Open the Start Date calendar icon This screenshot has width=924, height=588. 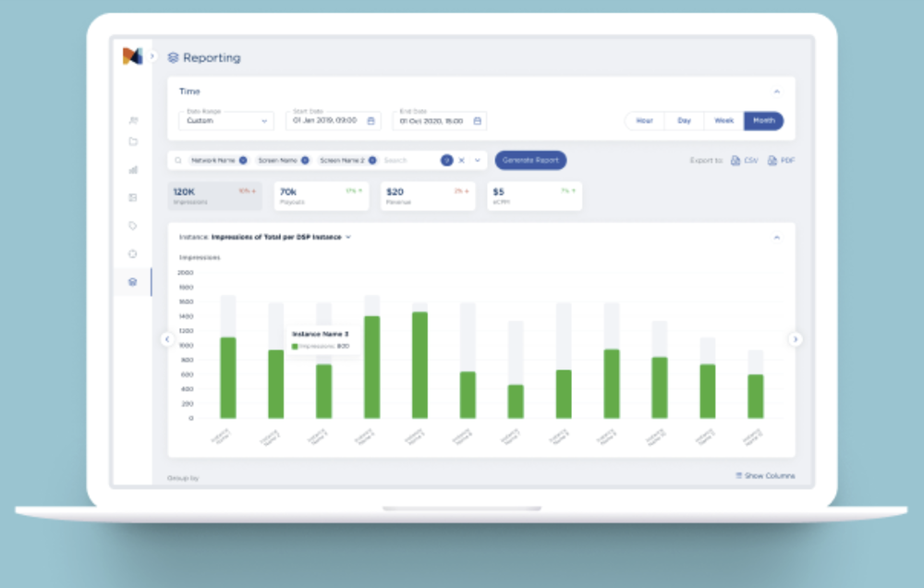pos(371,121)
